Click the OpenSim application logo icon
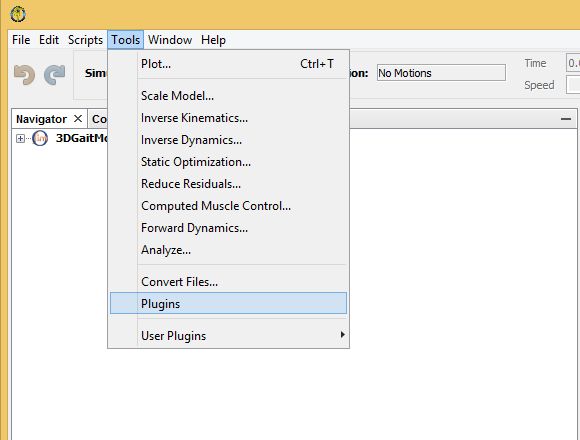Image resolution: width=580 pixels, height=440 pixels. point(18,14)
